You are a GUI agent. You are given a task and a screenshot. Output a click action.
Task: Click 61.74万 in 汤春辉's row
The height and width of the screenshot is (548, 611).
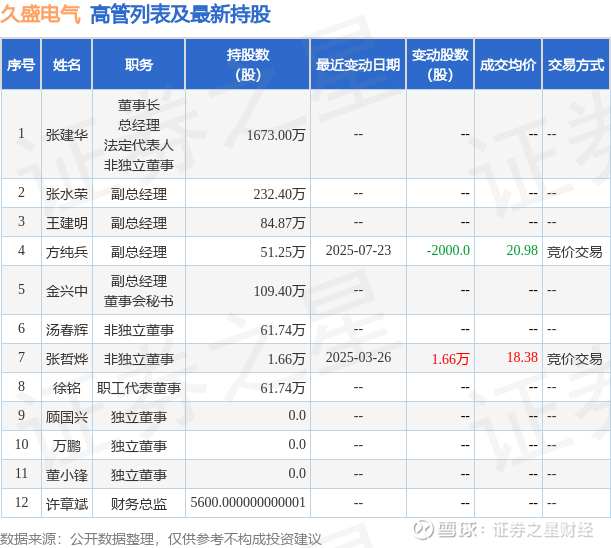tap(283, 330)
